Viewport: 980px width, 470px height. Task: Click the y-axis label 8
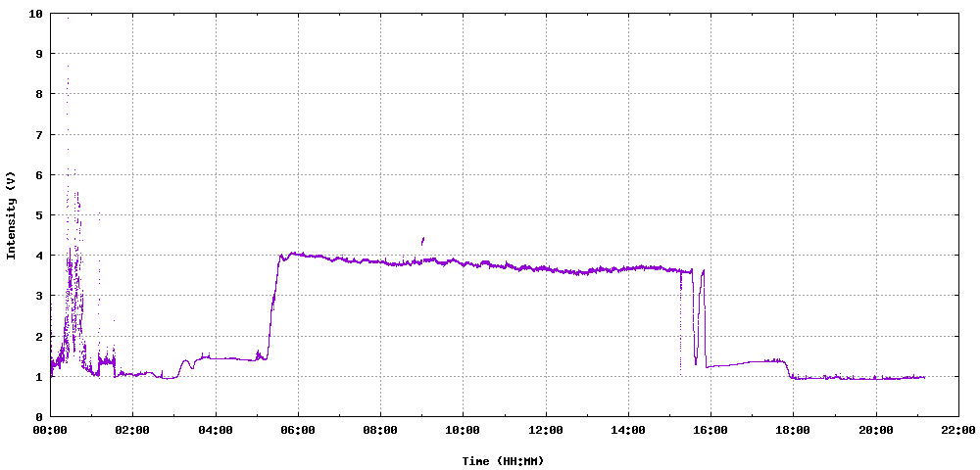(39, 94)
